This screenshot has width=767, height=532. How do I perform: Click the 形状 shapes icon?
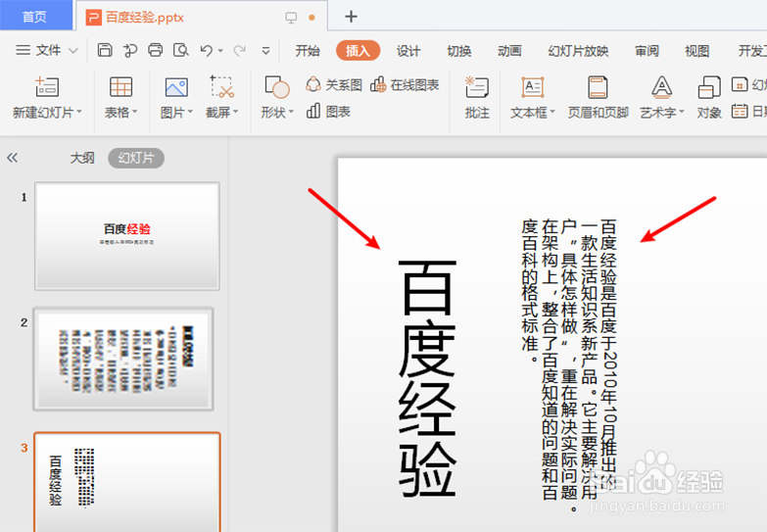pyautogui.click(x=277, y=87)
